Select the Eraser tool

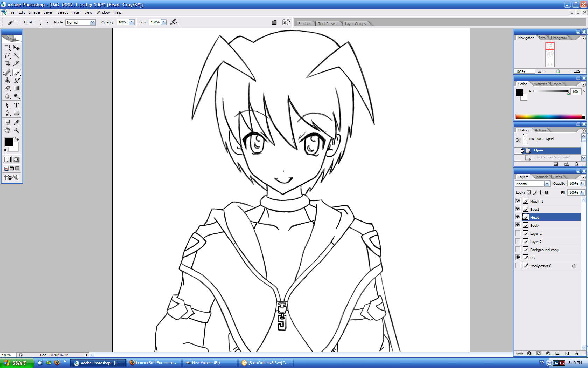point(7,88)
